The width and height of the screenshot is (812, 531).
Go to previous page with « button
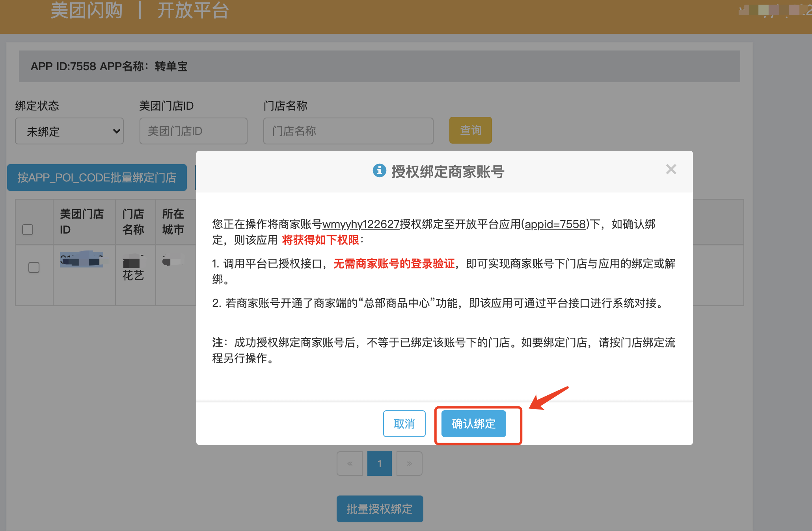[350, 464]
